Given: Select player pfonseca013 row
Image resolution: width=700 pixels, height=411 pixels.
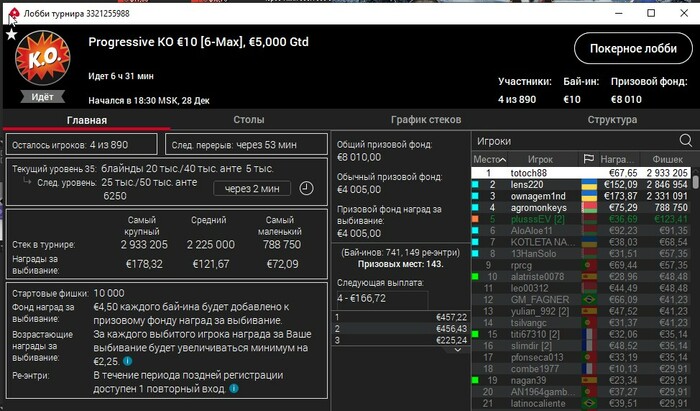Looking at the screenshot, I should tap(581, 357).
